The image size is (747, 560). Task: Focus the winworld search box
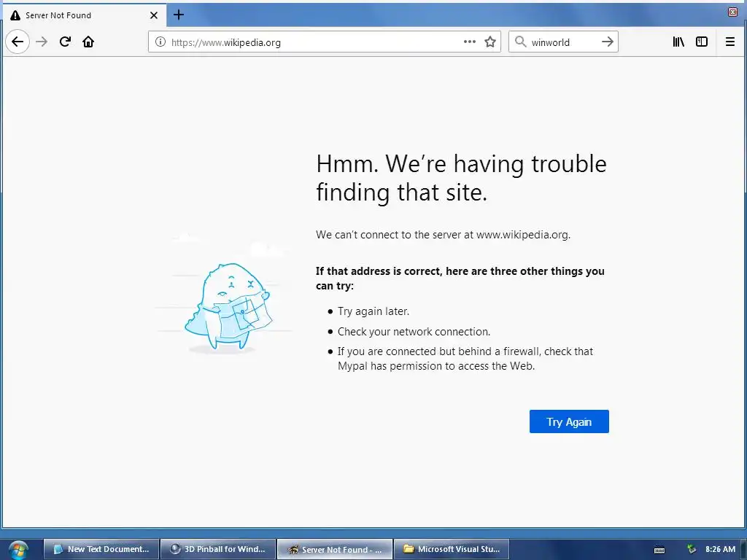pos(565,42)
